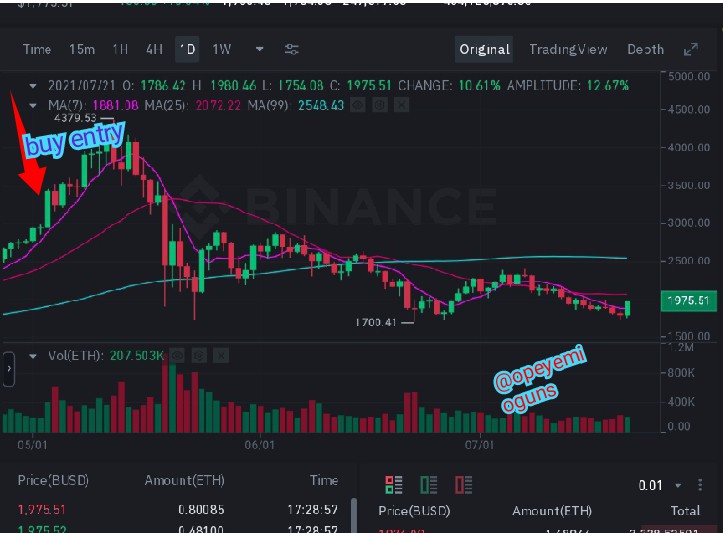This screenshot has width=723, height=533.
Task: Switch to the TradingView chart
Action: coord(568,49)
